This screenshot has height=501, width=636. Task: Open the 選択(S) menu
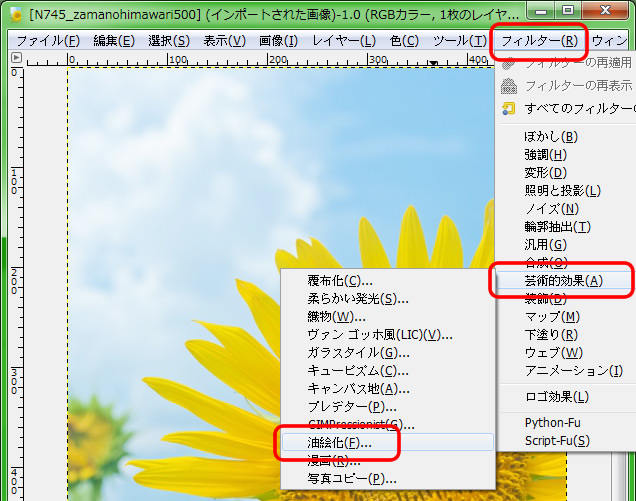tap(169, 41)
